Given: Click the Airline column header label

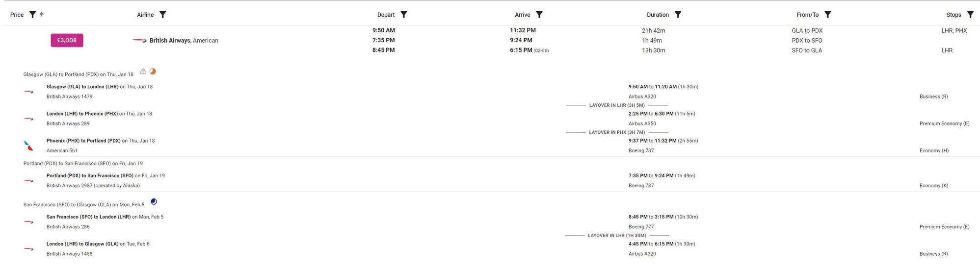Looking at the screenshot, I should [145, 15].
